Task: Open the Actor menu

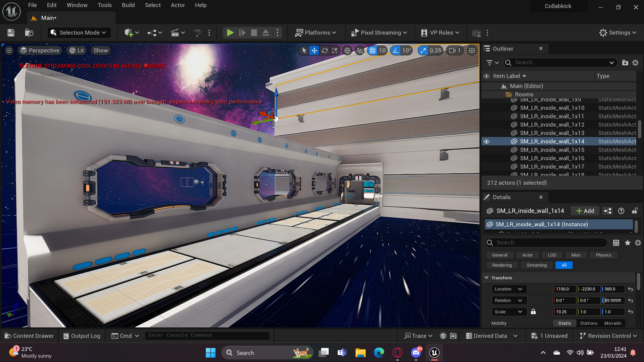Action: [178, 5]
